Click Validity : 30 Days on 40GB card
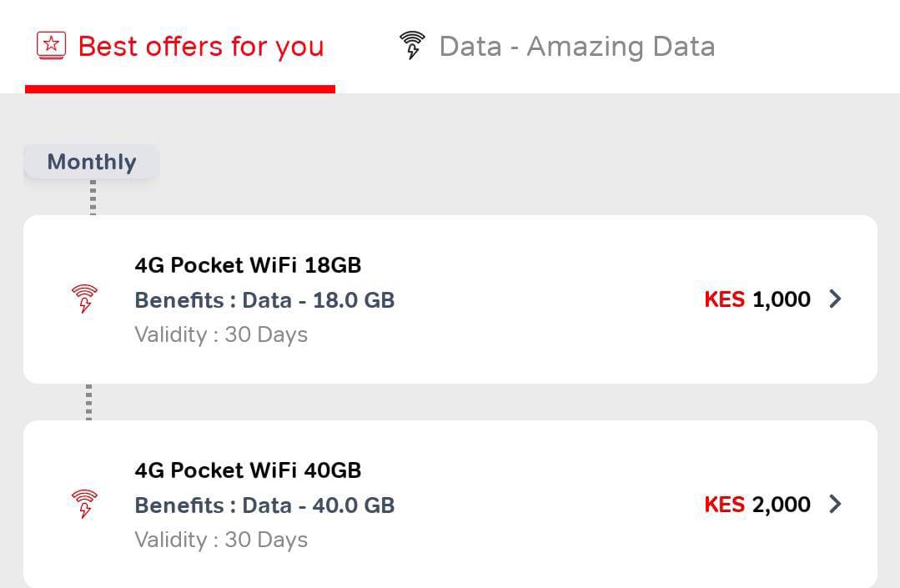Image resolution: width=900 pixels, height=588 pixels. (221, 540)
